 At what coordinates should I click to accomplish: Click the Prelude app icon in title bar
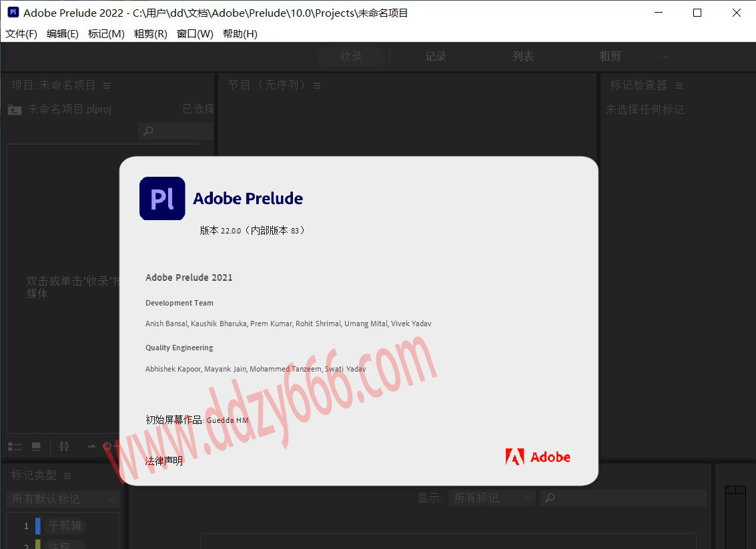coord(13,13)
